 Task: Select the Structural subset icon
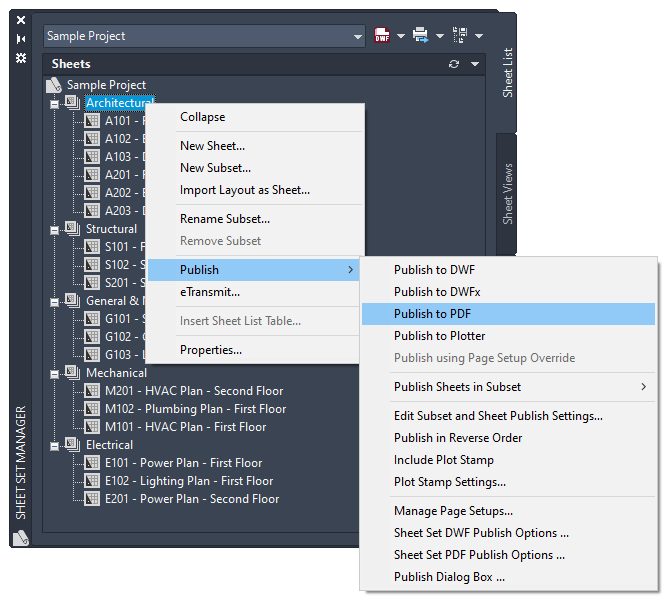(72, 229)
